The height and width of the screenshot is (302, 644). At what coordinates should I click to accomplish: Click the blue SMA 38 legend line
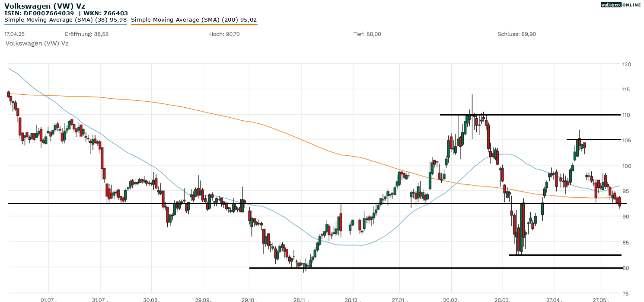(x=66, y=24)
